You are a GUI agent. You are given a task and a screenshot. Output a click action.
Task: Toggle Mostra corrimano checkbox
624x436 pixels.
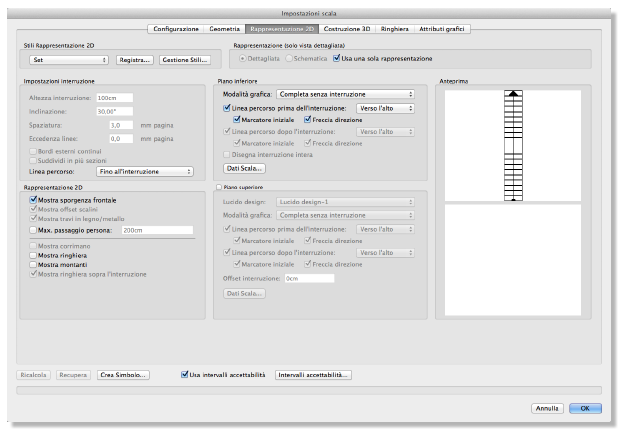click(x=33, y=246)
